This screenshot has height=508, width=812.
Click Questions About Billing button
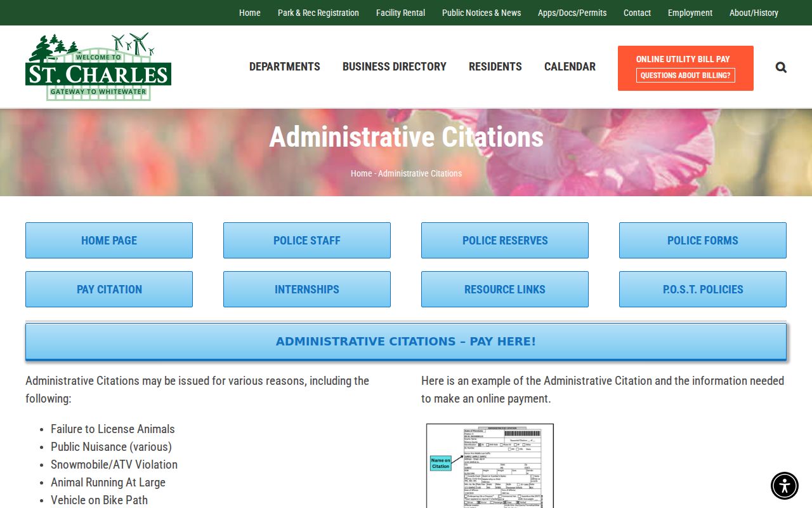tap(686, 76)
